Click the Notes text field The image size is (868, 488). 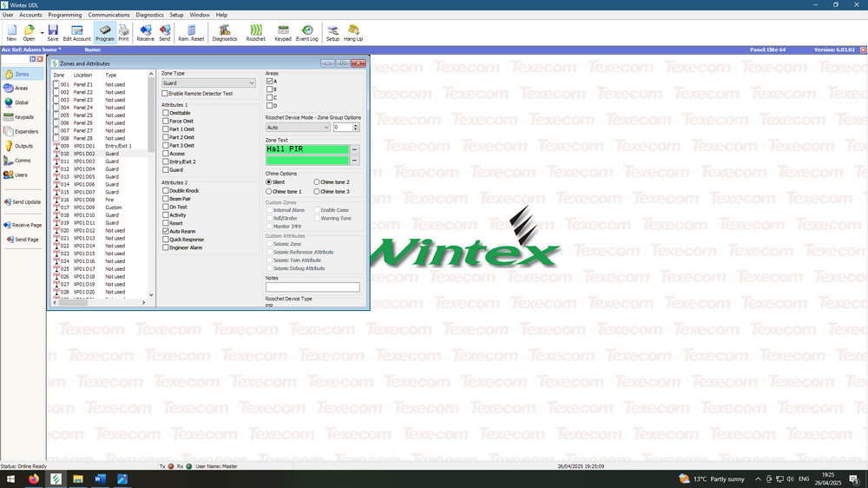312,287
